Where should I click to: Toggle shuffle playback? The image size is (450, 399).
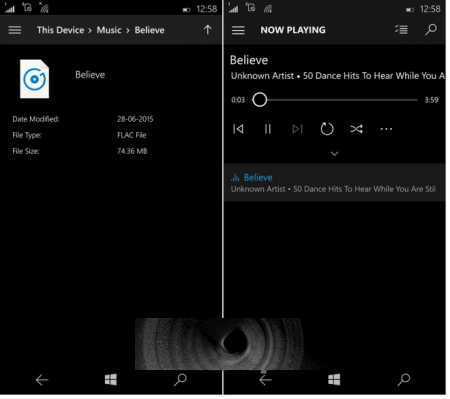pos(356,129)
